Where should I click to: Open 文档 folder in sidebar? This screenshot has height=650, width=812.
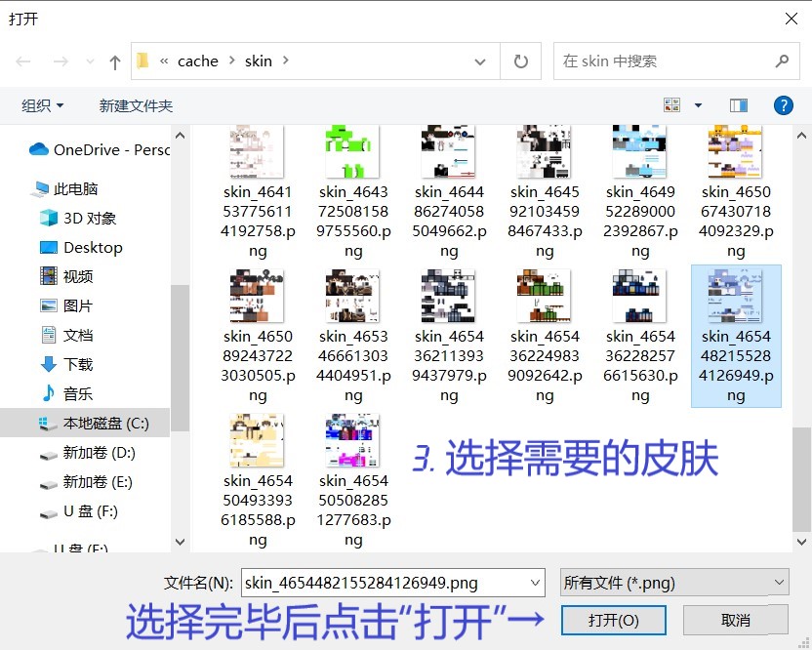point(66,335)
